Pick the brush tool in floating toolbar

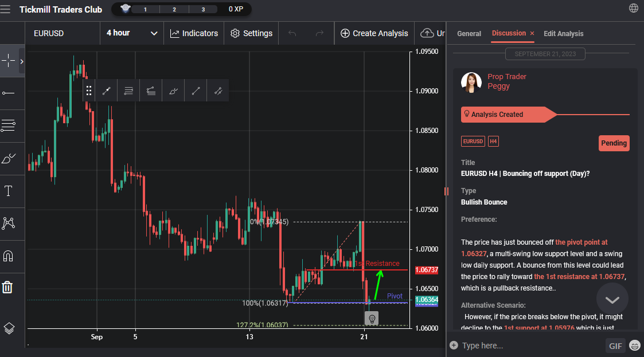pos(173,91)
